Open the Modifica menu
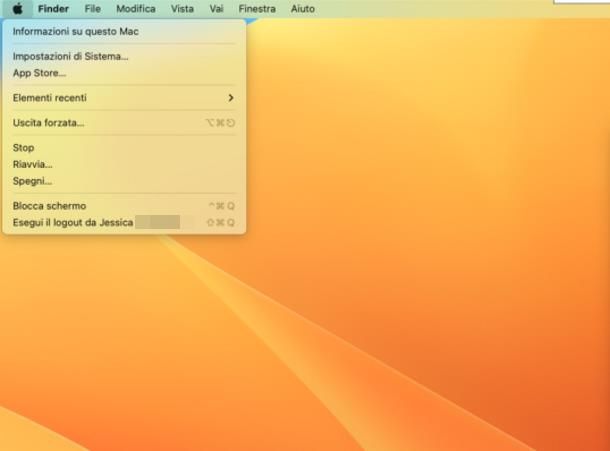 [x=136, y=9]
